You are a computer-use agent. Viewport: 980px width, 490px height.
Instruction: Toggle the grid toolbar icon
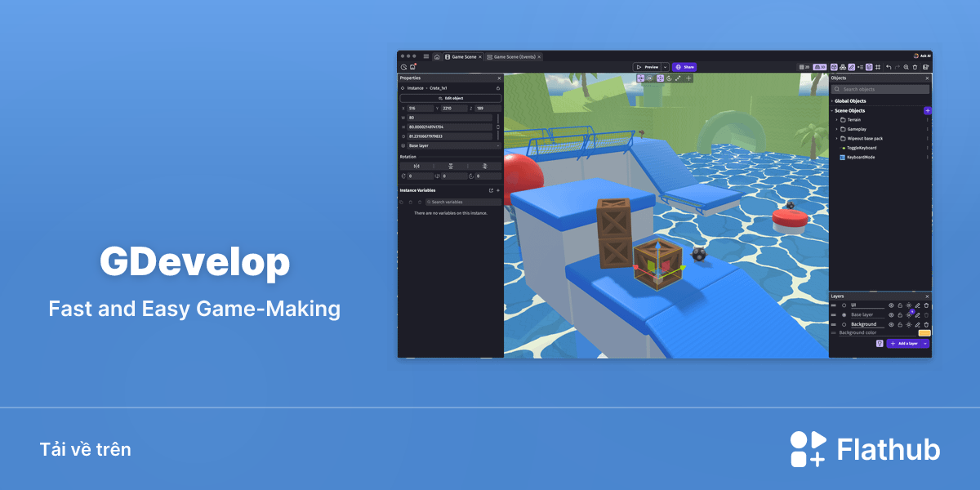click(878, 67)
